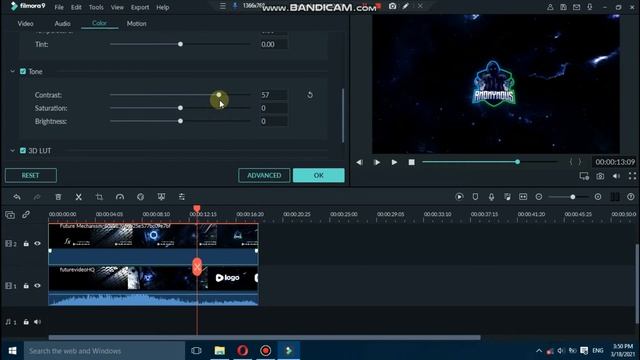Image resolution: width=640 pixels, height=360 pixels.
Task: Split the clip with the scissors icon
Action: pos(78,197)
